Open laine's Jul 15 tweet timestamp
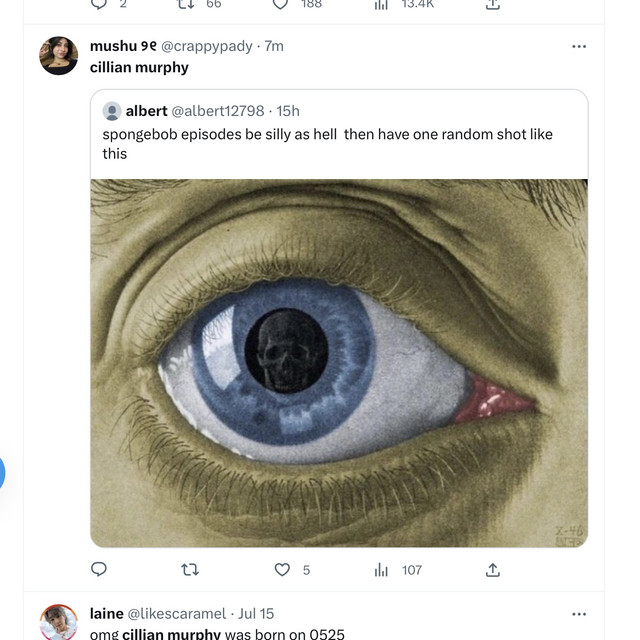The height and width of the screenshot is (640, 640). point(256,613)
